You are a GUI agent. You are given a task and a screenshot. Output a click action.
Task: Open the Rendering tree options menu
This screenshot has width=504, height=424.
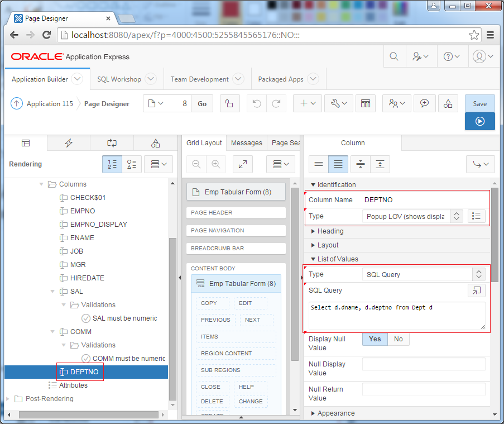click(x=159, y=164)
